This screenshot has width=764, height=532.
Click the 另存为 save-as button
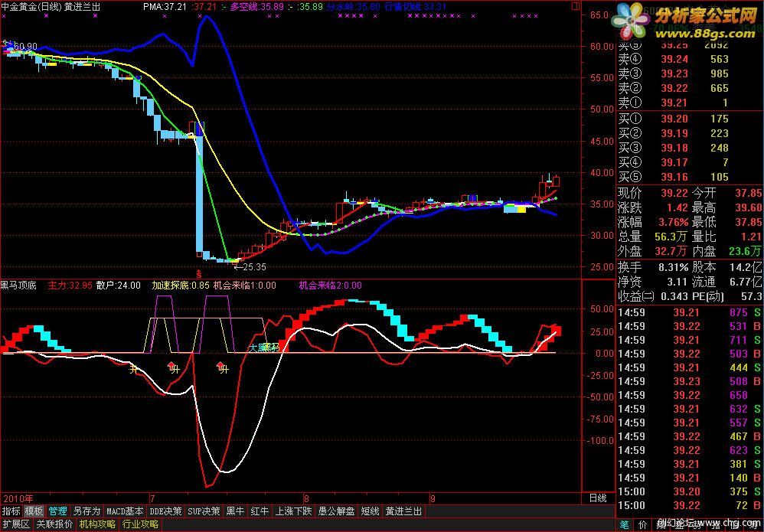click(87, 511)
